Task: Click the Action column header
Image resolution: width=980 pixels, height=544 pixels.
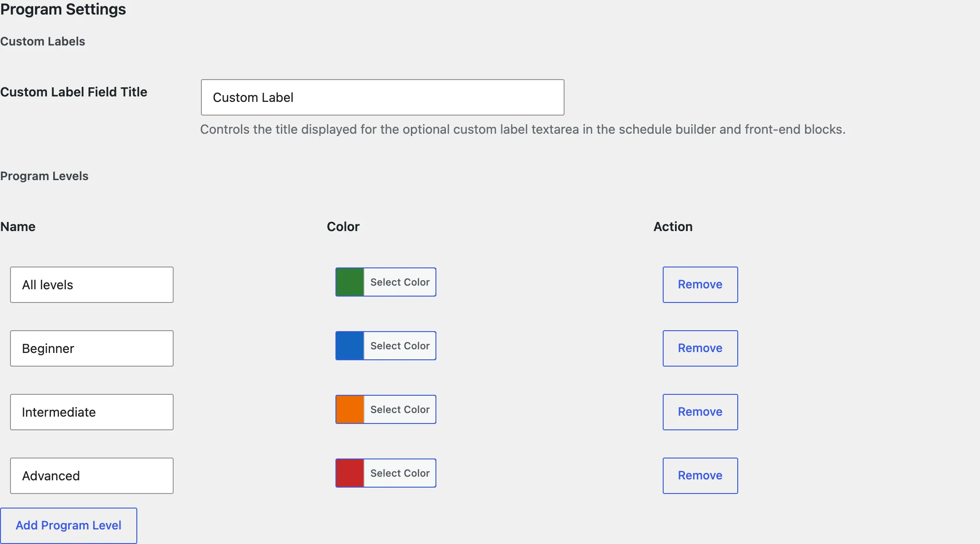Action: pyautogui.click(x=673, y=227)
